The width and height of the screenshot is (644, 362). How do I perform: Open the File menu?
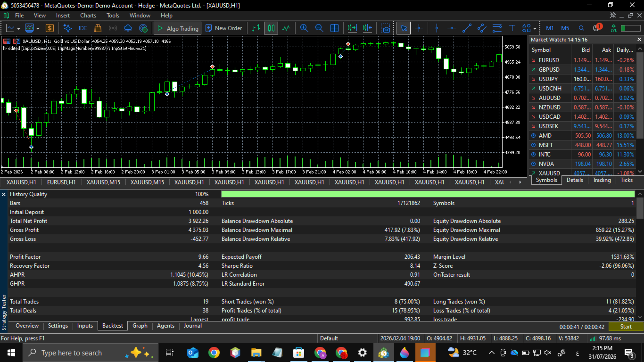pos(19,16)
